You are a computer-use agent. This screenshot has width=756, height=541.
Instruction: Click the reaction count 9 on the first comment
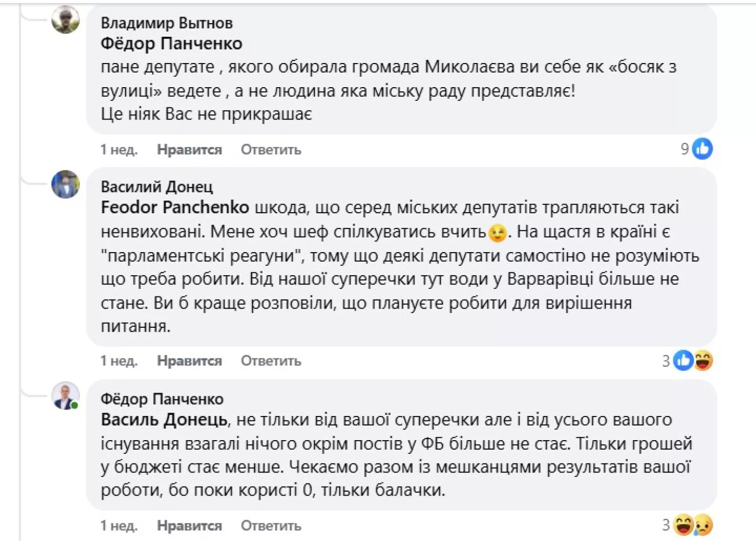point(684,149)
